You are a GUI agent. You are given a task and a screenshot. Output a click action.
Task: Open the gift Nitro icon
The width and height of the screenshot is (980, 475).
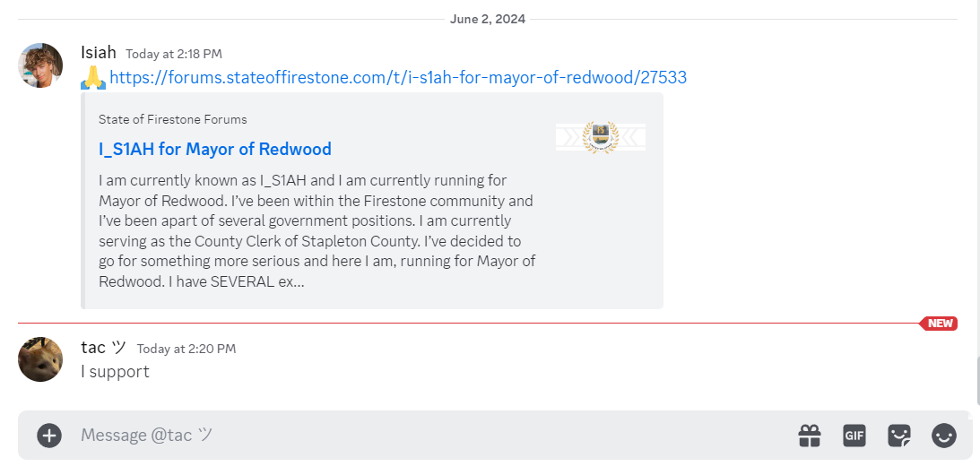pos(810,436)
